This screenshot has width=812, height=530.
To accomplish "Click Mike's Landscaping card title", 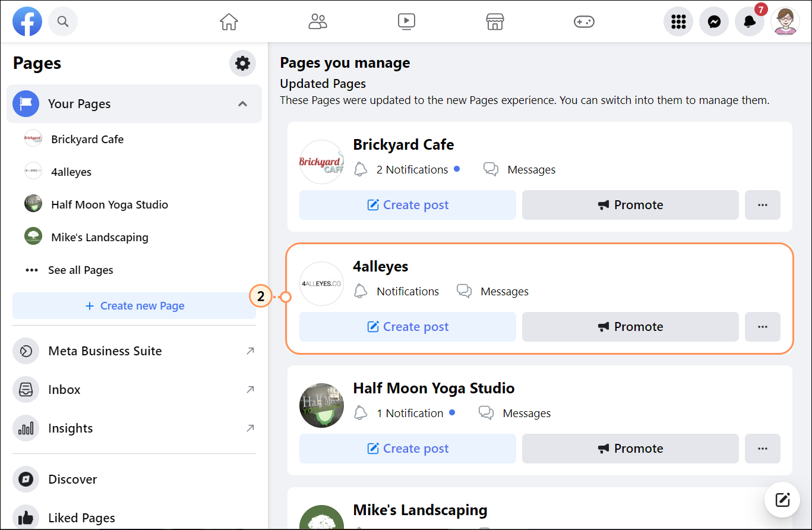I will pos(420,510).
